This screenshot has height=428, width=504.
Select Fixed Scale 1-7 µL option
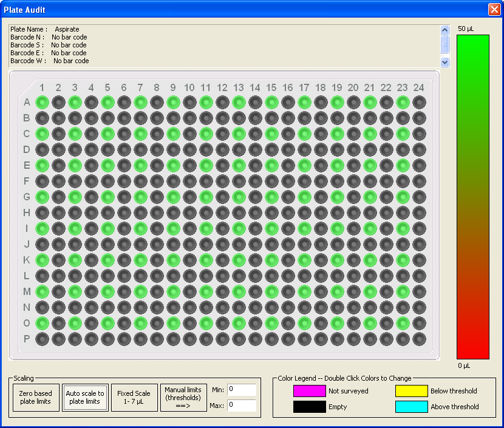[134, 398]
